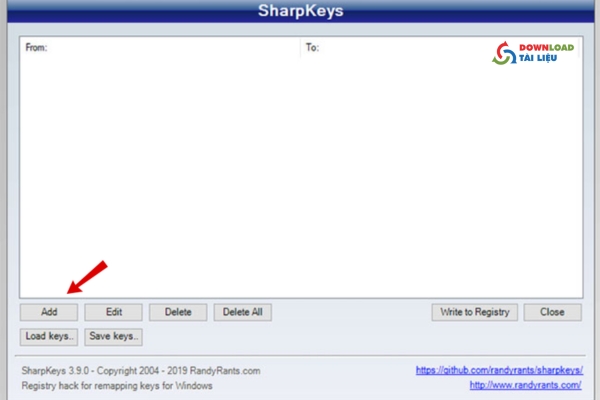Click the Download Tài Liệu logo icon
The height and width of the screenshot is (400, 600).
click(503, 53)
